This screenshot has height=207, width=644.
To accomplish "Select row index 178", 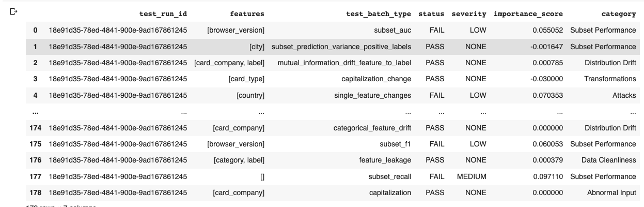I will click(x=35, y=193).
